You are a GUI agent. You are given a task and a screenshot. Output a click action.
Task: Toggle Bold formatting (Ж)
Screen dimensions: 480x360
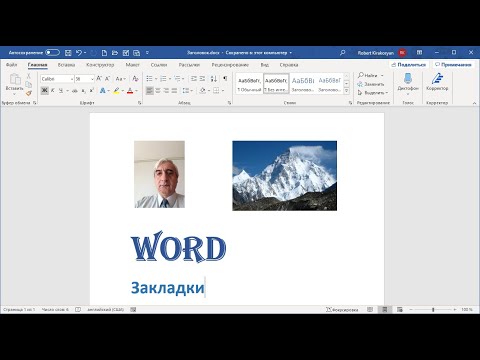click(44, 90)
